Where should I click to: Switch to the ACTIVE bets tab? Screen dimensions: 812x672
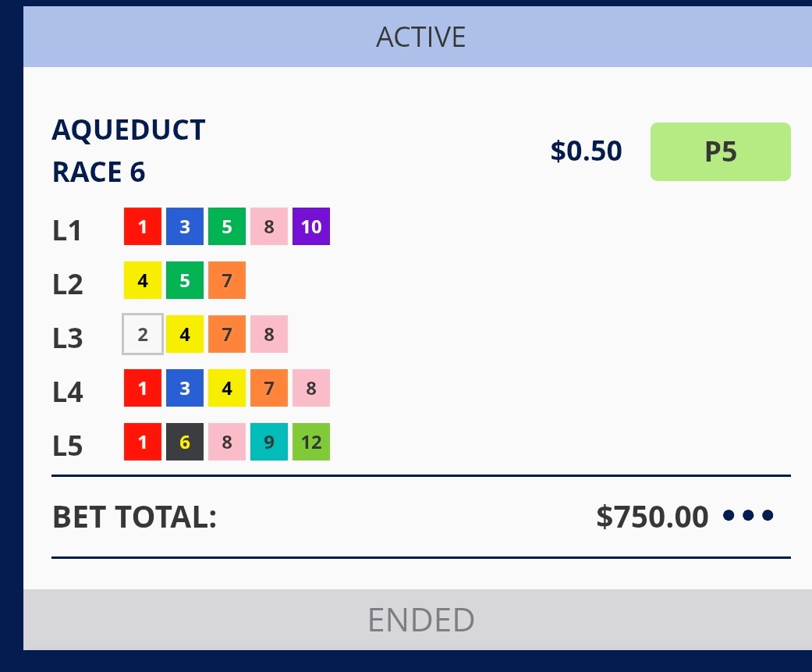[420, 37]
